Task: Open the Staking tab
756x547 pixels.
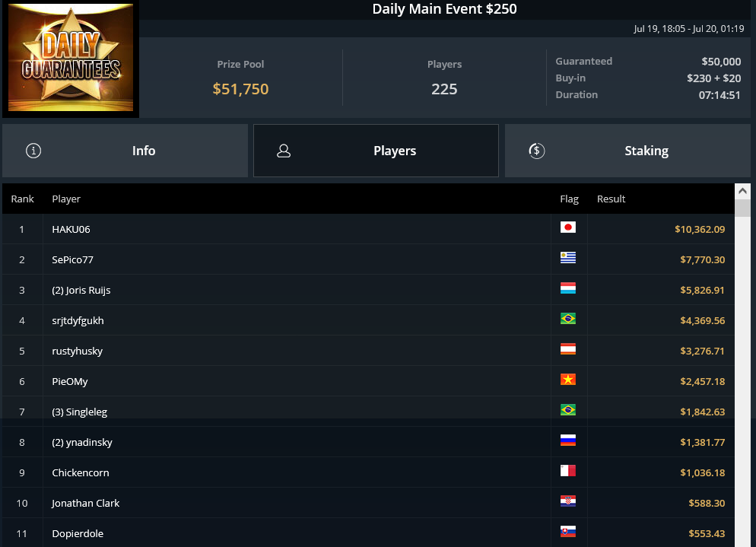Action: pos(627,151)
